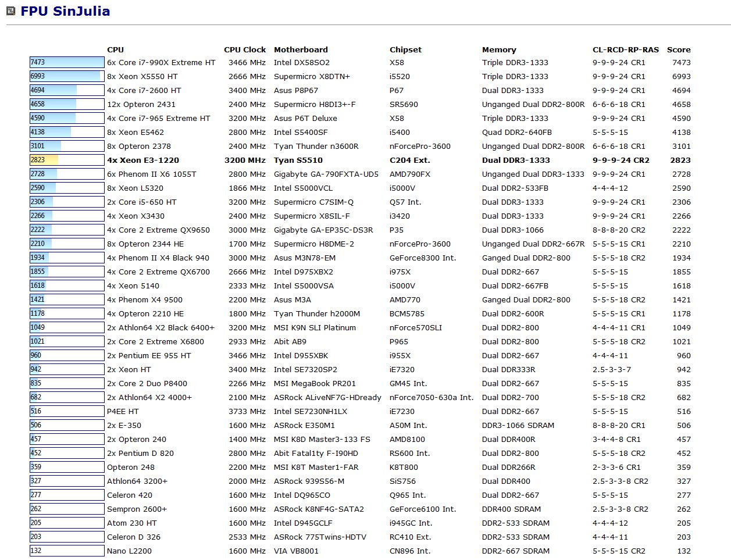The image size is (731, 560).
Task: Select the Abit Fatal1ty F-I90HD motherboard cell
Action: (316, 453)
